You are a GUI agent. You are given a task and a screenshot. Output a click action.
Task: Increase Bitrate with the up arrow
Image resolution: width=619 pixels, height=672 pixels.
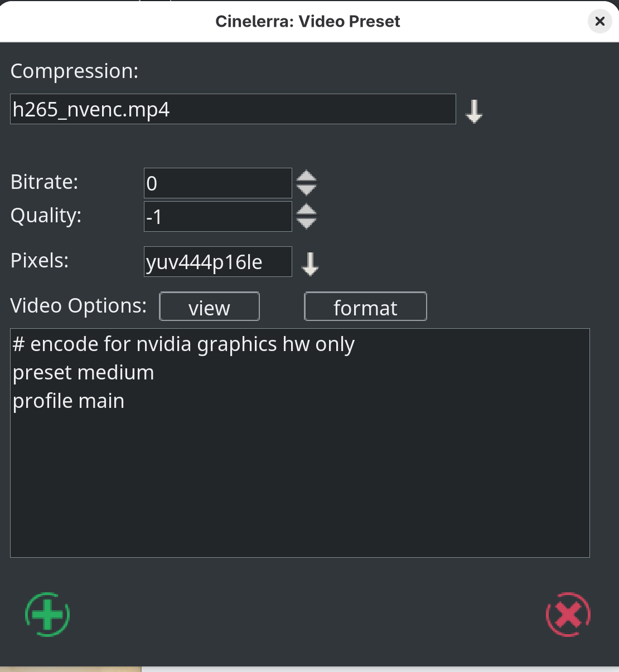[306, 176]
